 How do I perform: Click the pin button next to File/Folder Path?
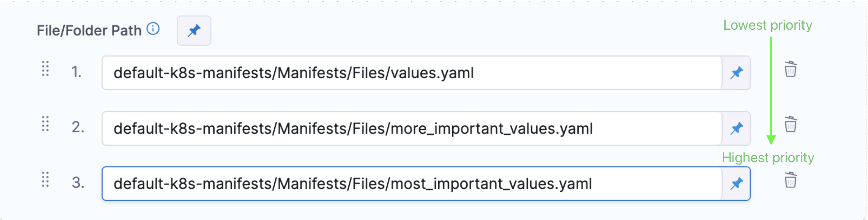pyautogui.click(x=194, y=31)
